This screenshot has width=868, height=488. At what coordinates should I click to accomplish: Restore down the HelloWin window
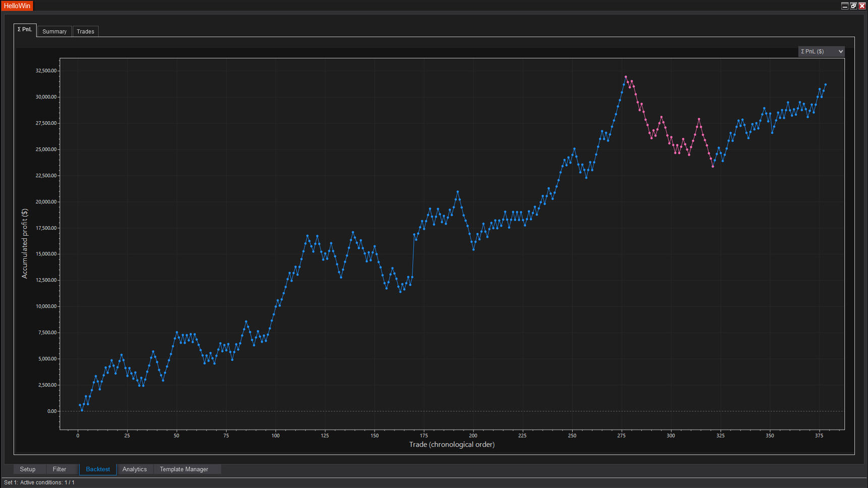853,6
